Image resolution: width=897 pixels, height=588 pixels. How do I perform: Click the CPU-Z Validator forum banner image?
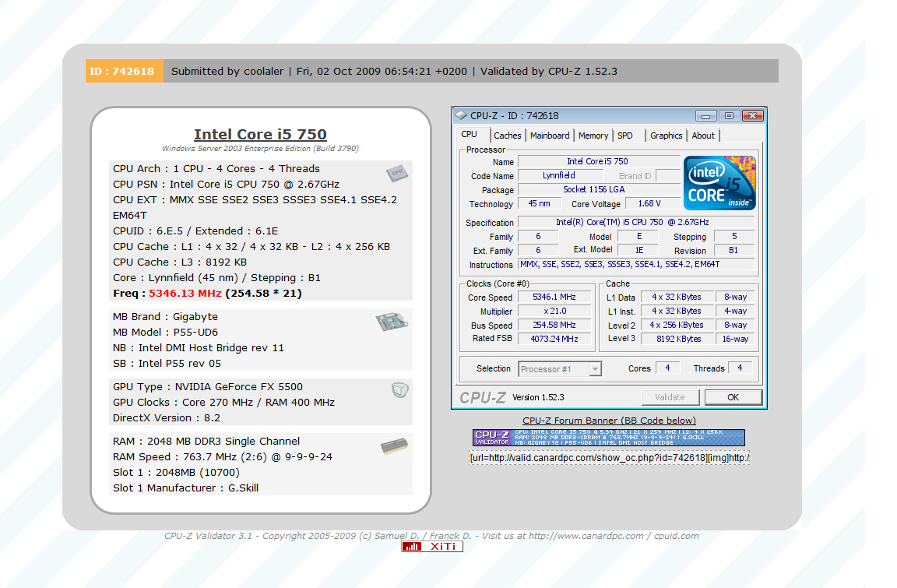[609, 438]
